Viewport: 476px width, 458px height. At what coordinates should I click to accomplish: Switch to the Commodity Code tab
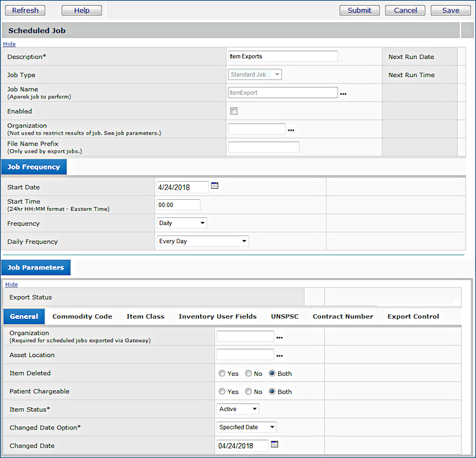82,317
